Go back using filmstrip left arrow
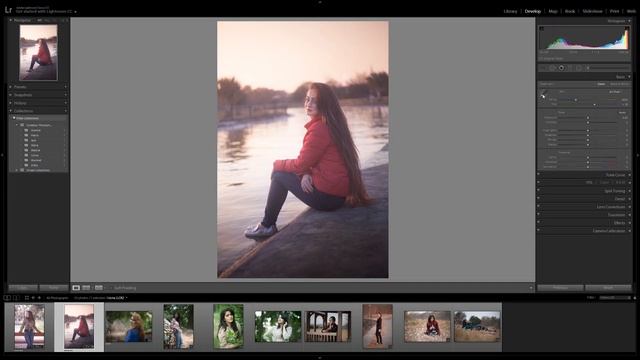Viewport: 640px width, 360px height. (x=33, y=298)
